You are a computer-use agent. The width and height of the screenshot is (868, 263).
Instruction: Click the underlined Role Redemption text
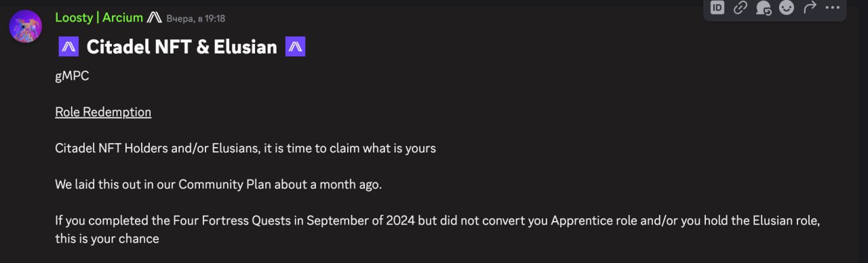coord(103,112)
